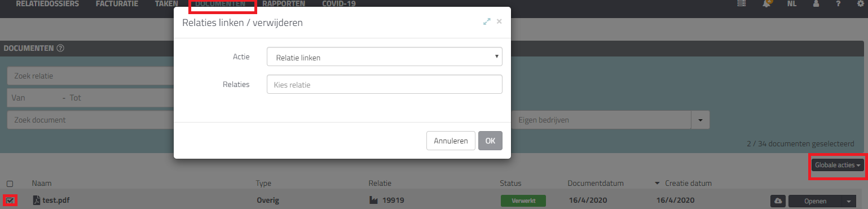
Task: Open the arrow next to Openen button
Action: pos(850,201)
